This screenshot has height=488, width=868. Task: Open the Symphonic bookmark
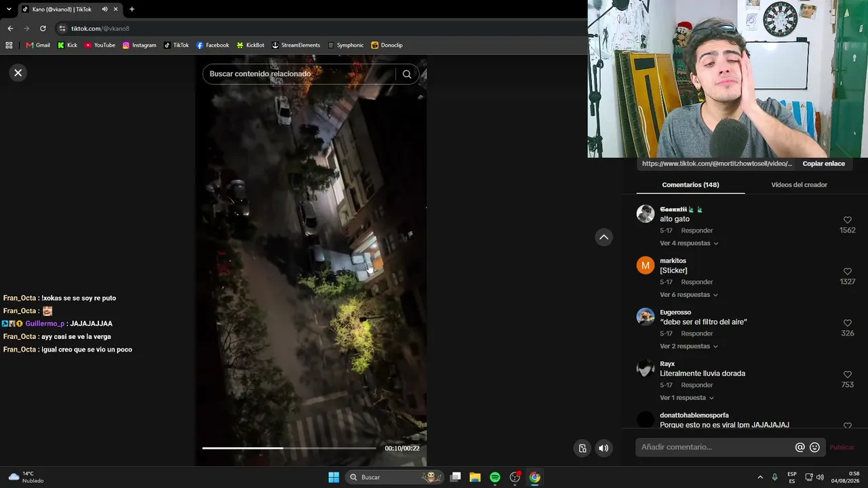(346, 45)
